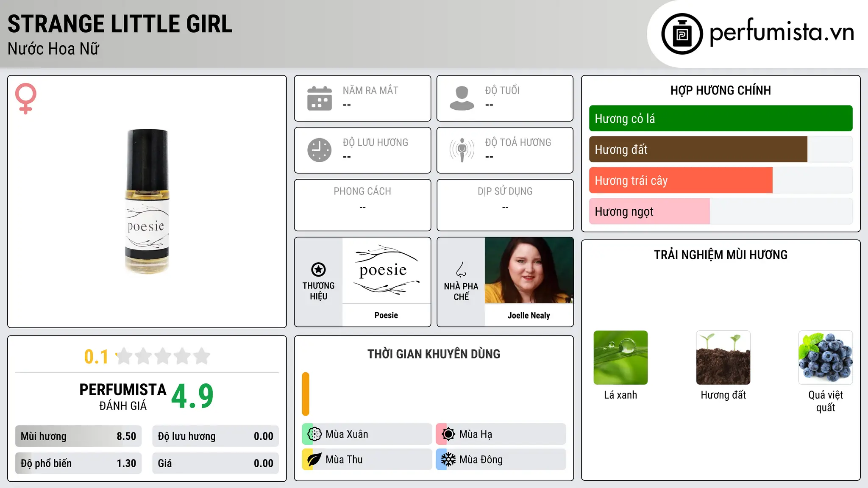Click the pink female gender symbol
This screenshot has width=868, height=488.
[25, 98]
